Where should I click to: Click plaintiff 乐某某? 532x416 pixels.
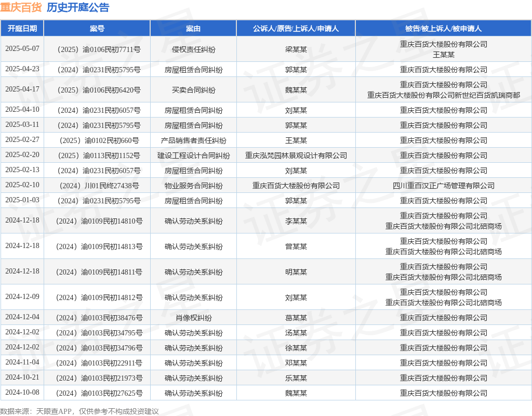(296, 378)
